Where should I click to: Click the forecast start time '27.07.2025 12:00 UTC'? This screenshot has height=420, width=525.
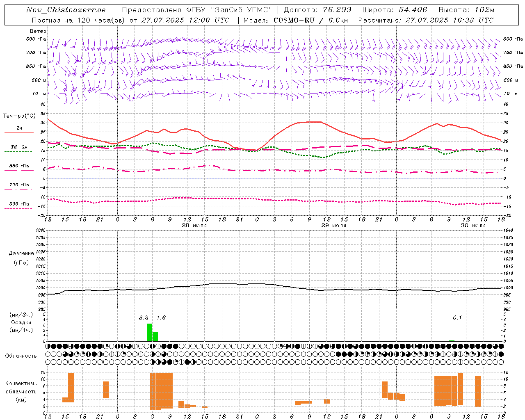[x=185, y=20]
